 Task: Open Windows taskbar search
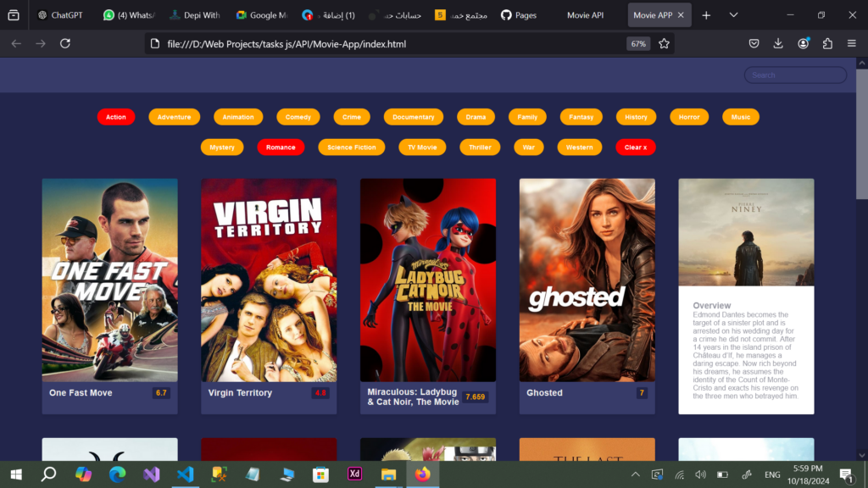pyautogui.click(x=48, y=474)
